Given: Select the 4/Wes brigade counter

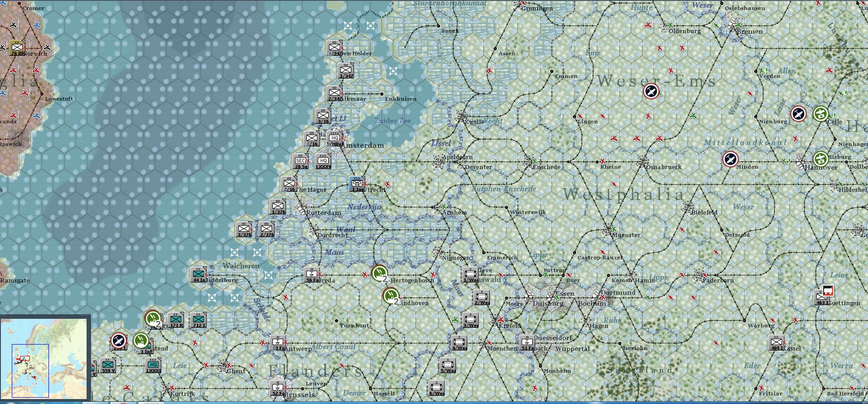Looking at the screenshot, I should tap(459, 342).
